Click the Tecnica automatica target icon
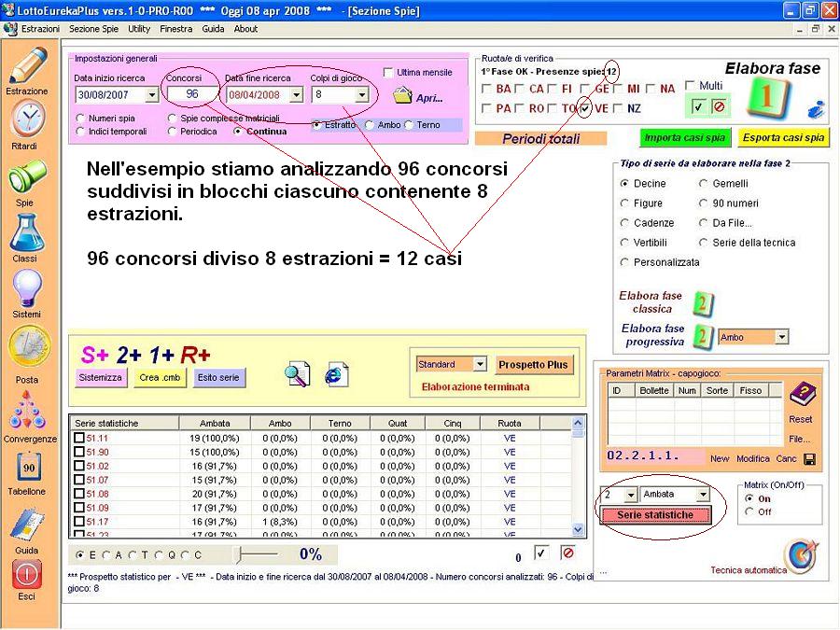 point(802,556)
